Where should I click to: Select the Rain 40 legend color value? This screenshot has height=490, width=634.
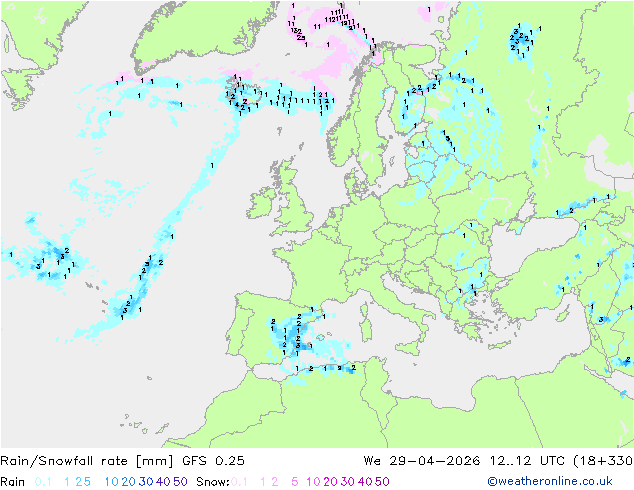(163, 482)
